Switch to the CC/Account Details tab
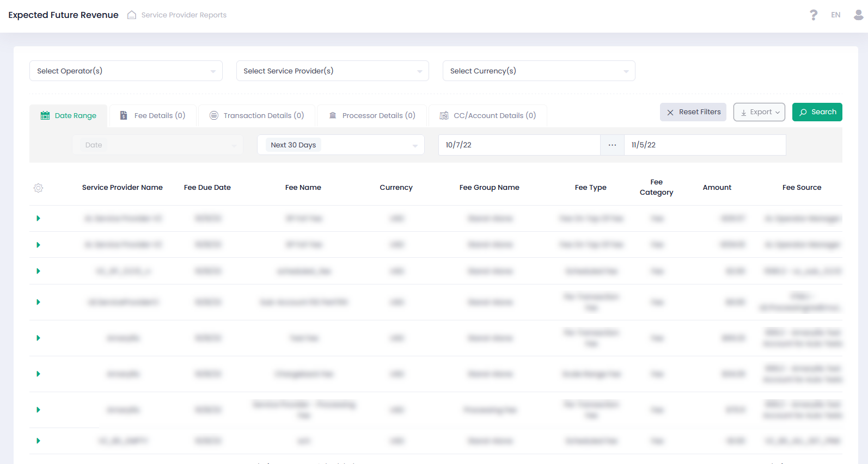This screenshot has width=868, height=464. [488, 115]
